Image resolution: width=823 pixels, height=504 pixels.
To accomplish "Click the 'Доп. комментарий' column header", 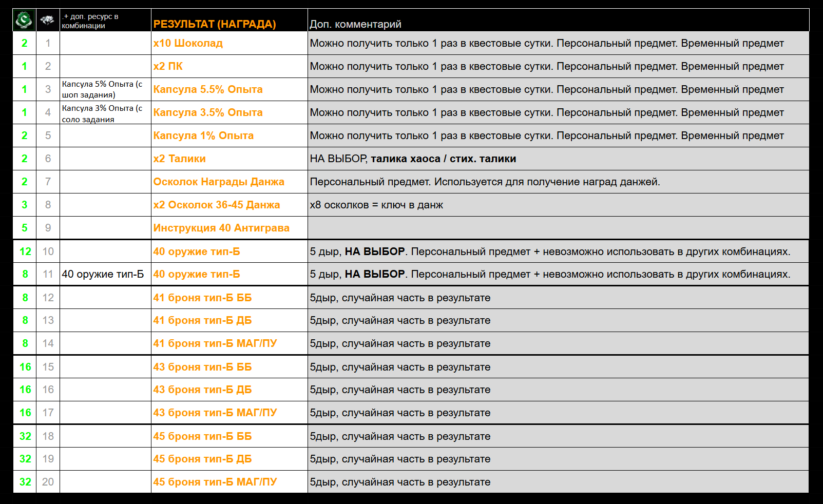I will point(355,24).
